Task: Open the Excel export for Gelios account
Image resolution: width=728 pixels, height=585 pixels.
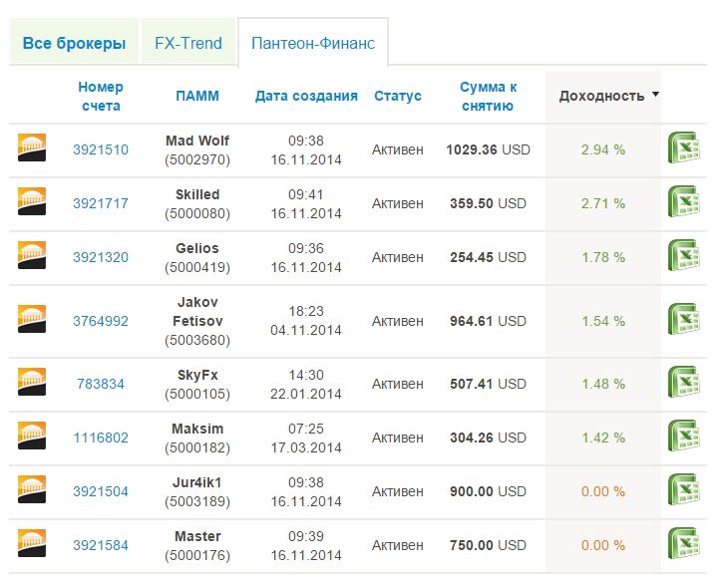Action: 683,258
